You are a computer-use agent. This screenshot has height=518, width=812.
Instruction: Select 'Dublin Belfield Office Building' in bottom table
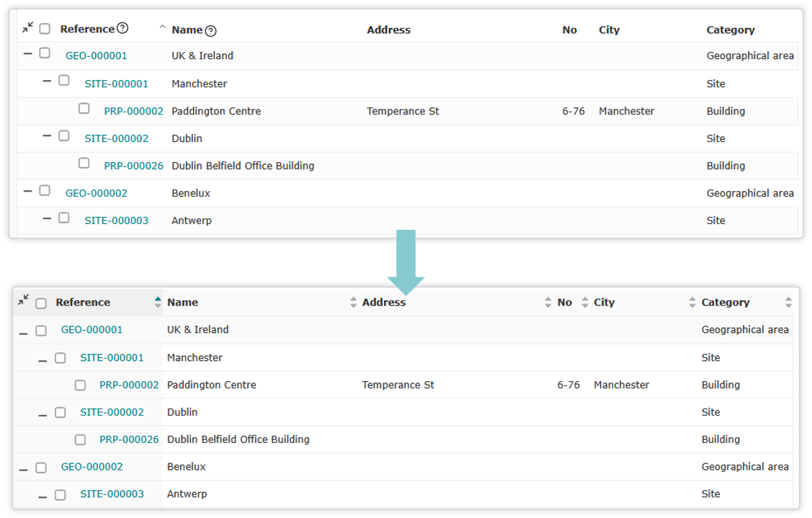point(238,439)
